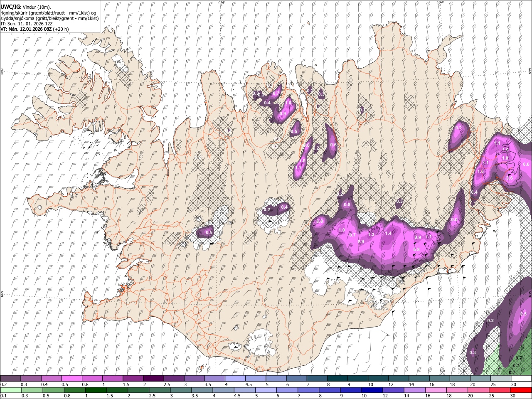Click the 1.6 snowfall value on the east coast
This screenshot has width=532, height=399.
coord(481,172)
